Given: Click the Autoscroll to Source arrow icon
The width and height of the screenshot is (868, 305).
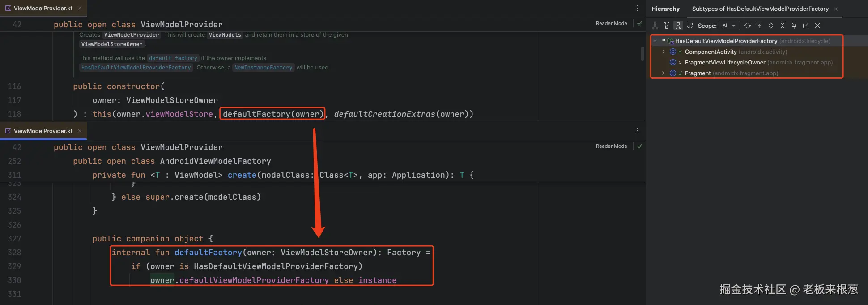Looking at the screenshot, I should tap(759, 26).
